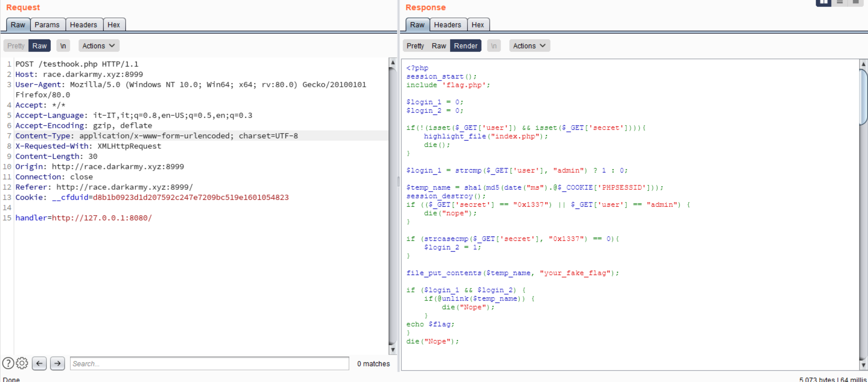Click the Origin header line
Viewport: 868px width, 382px height.
(100, 166)
